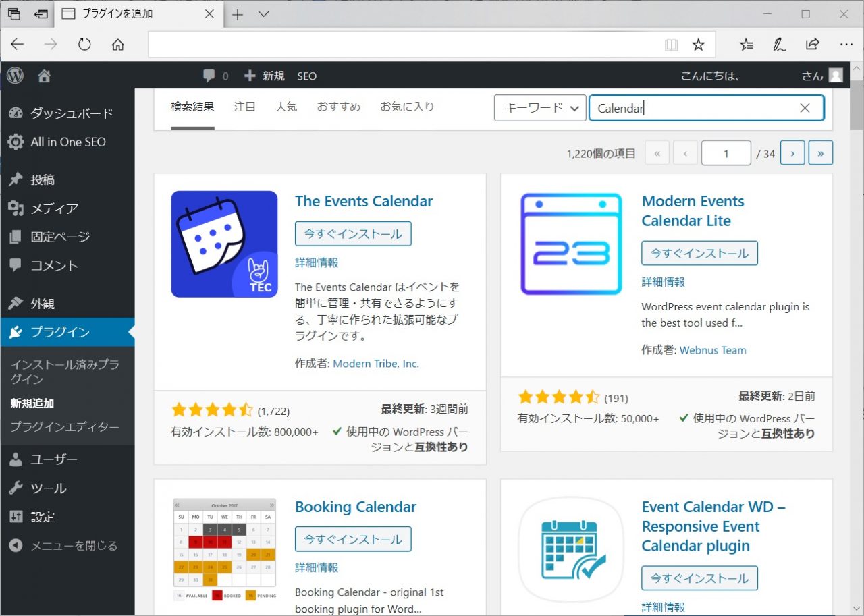Click プラグイン in sidebar
The image size is (864, 616).
(67, 332)
